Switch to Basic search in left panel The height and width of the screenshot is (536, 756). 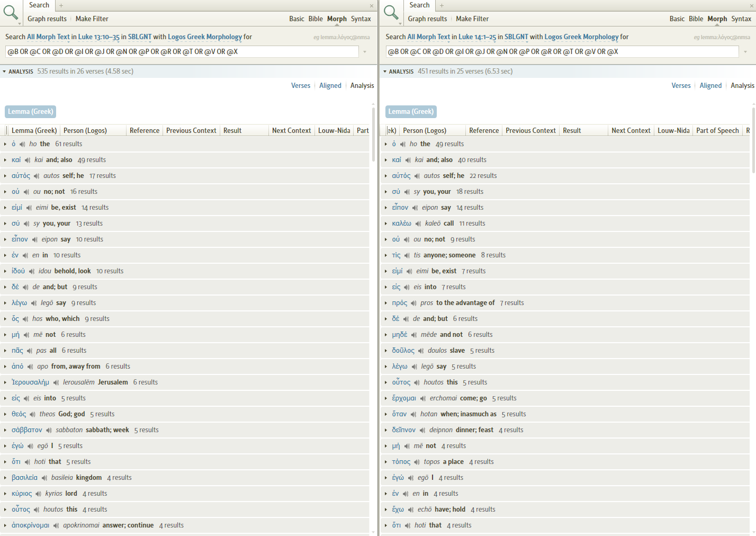coord(296,19)
